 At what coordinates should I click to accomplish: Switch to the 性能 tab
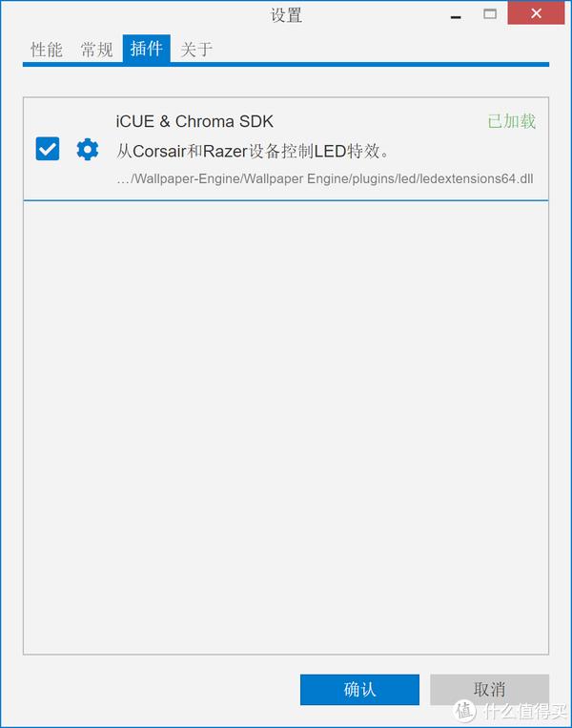coord(47,50)
